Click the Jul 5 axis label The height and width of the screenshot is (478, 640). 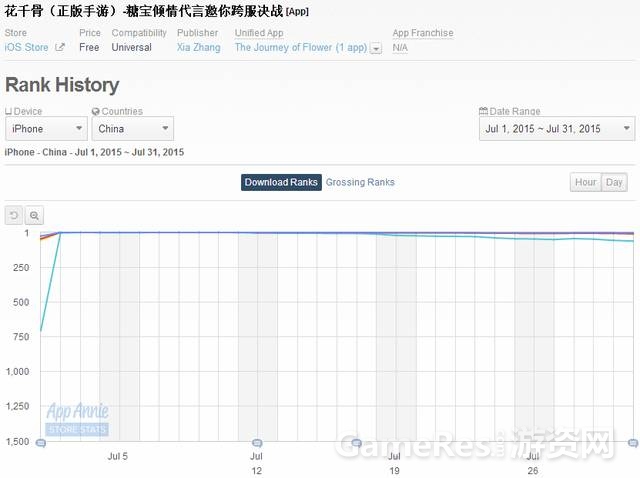click(x=118, y=456)
